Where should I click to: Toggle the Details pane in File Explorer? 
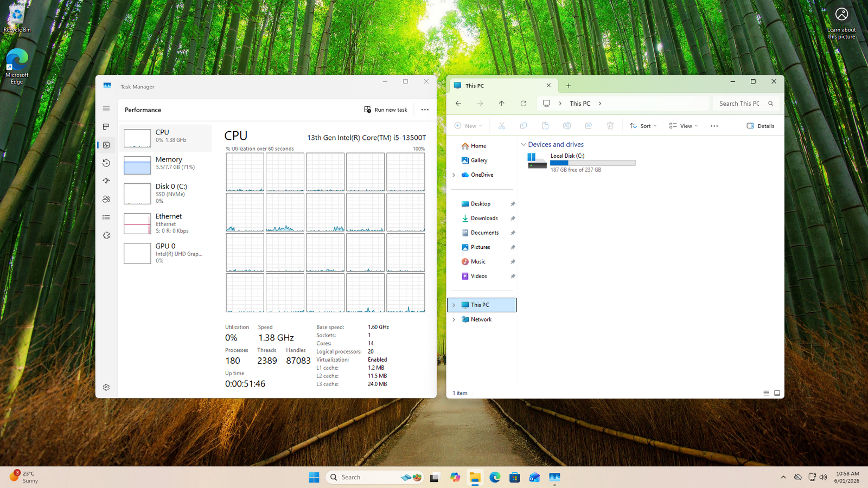(x=761, y=126)
